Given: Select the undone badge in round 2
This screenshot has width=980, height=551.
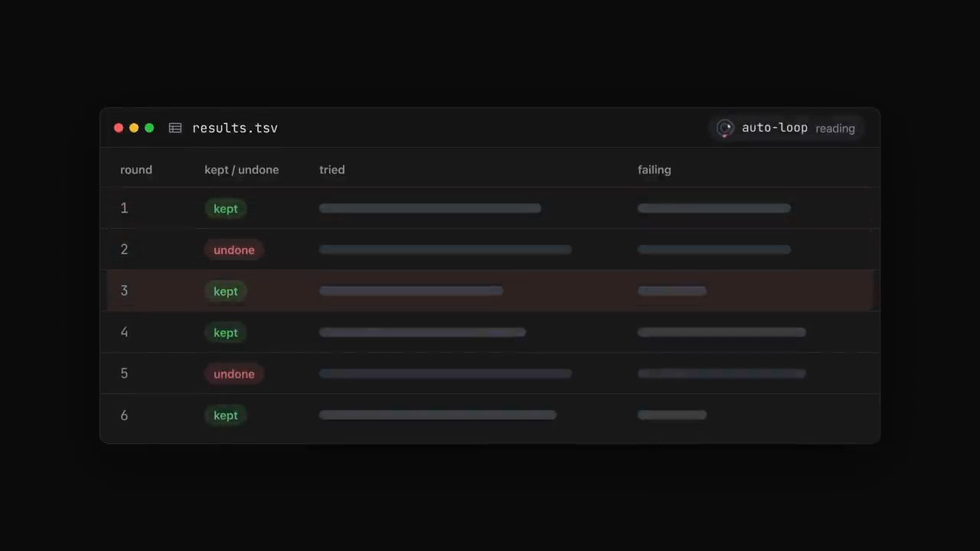Looking at the screenshot, I should [x=234, y=250].
